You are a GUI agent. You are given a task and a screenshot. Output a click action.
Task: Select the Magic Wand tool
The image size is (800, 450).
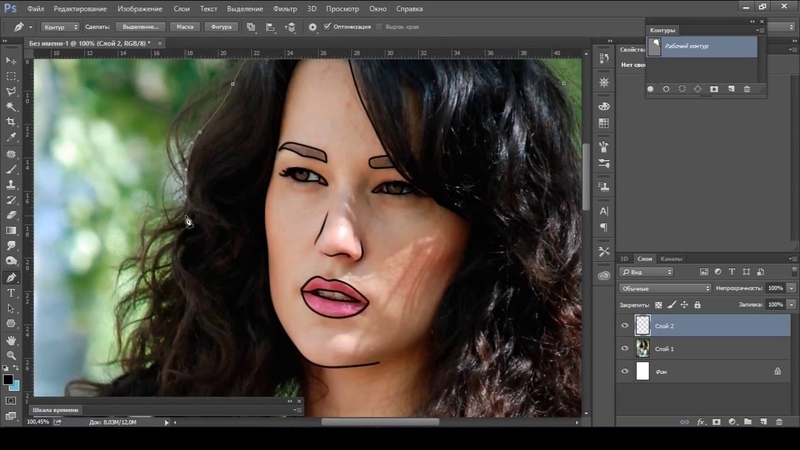11,106
